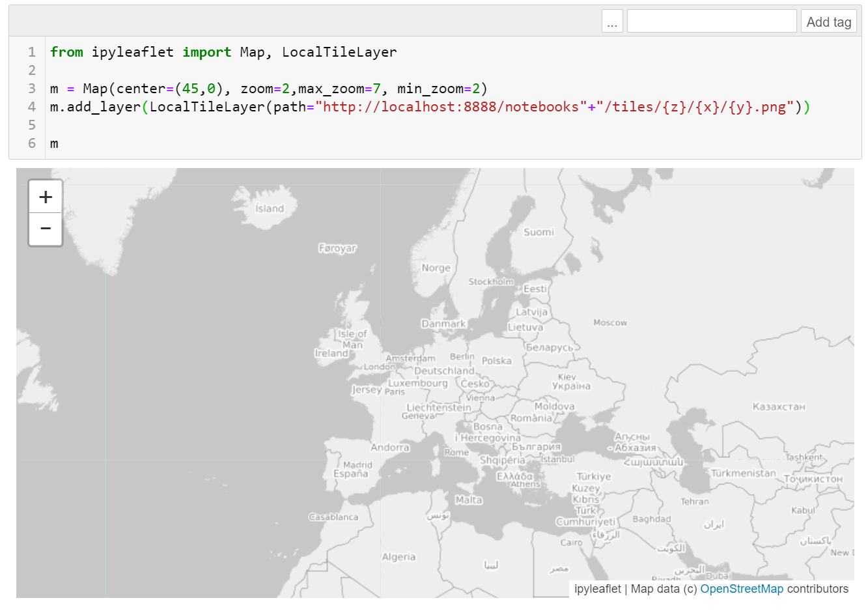Image resolution: width=868 pixels, height=611 pixels.
Task: Click the "Tehran" label on the map
Action: coord(694,502)
